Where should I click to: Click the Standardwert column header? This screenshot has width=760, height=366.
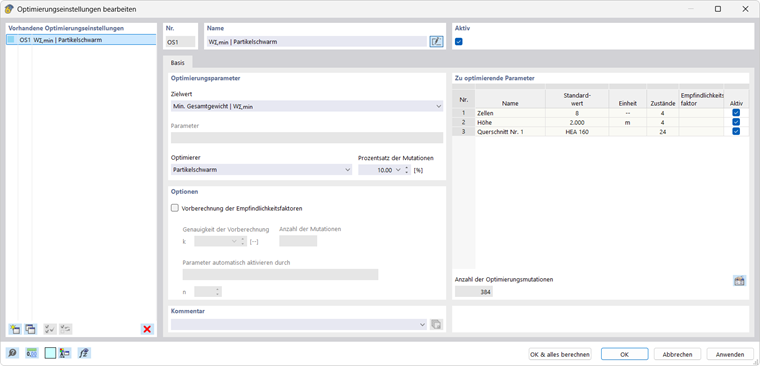coord(577,99)
